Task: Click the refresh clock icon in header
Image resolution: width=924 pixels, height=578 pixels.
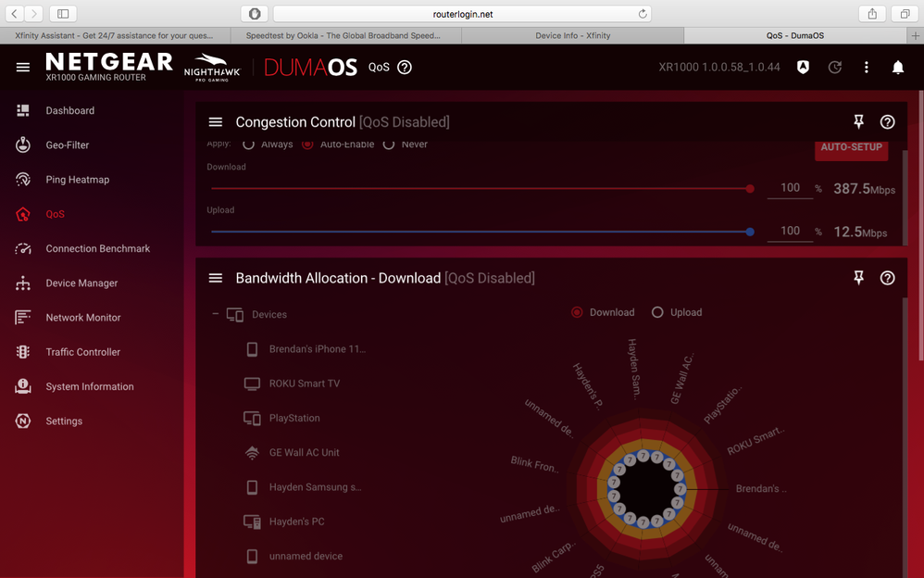Action: 834,68
